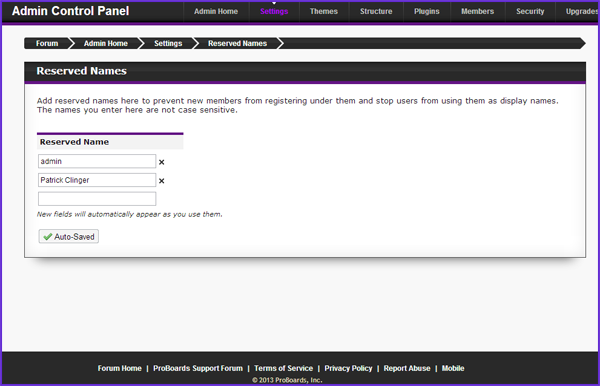Click the Report Abuse footer link
600x386 pixels.
coord(407,368)
